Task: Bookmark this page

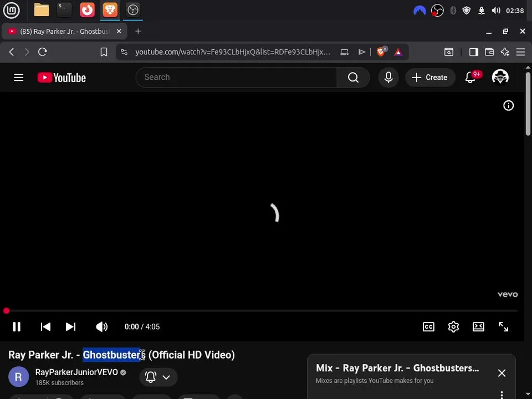Action: click(104, 52)
